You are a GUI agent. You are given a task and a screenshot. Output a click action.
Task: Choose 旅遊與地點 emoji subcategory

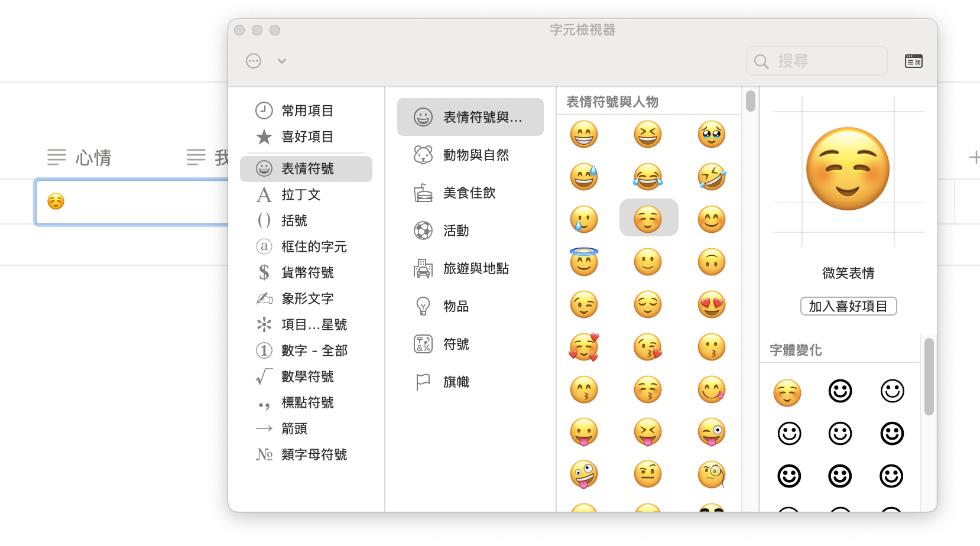(x=470, y=268)
